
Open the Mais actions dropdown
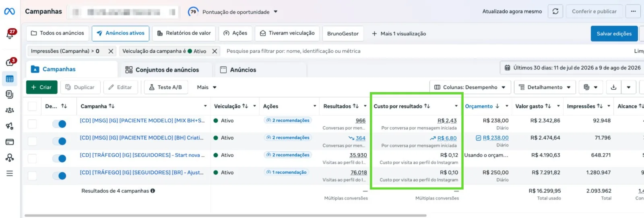(207, 87)
